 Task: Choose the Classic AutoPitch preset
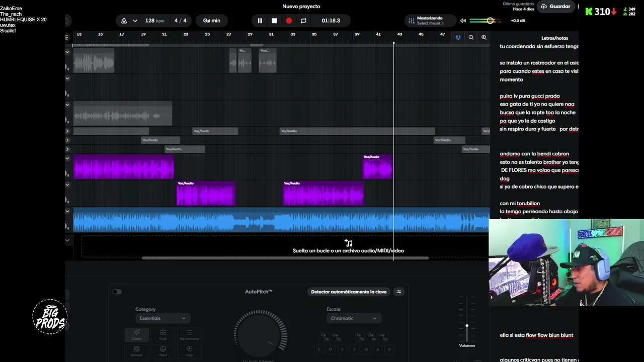click(x=136, y=334)
